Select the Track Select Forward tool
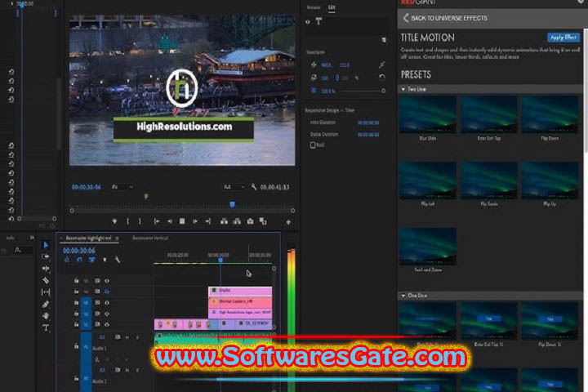This screenshot has height=392, width=588. (x=46, y=256)
